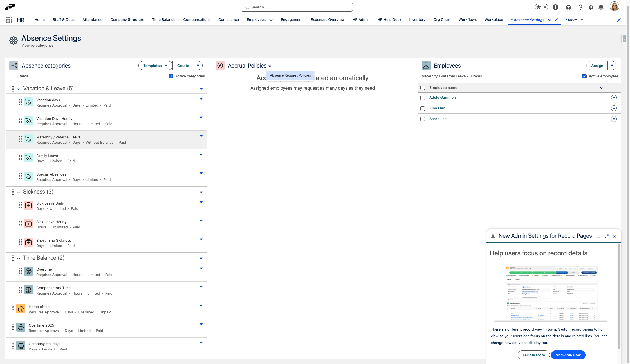Open row actions for Kina Liao
Screen dimensions: 630x364
point(614,108)
